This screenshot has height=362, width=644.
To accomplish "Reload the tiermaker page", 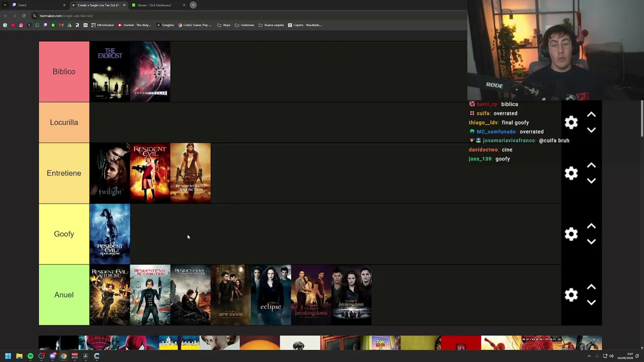I will [24, 16].
